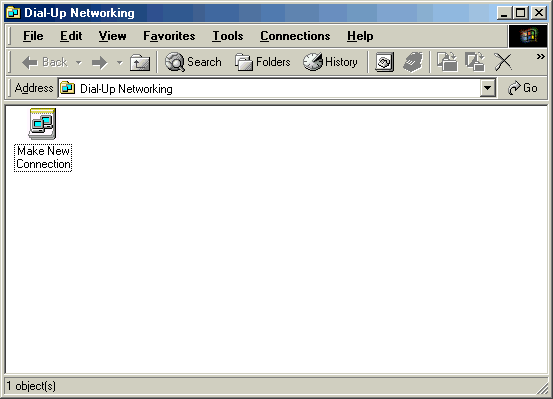Click the Back arrow toolbar button
Viewport: 553px width, 399px height.
[44, 62]
